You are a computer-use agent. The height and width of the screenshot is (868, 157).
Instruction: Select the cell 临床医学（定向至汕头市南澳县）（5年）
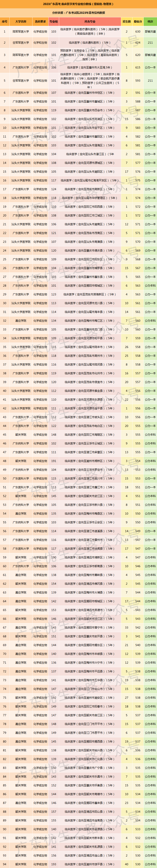click(90, 242)
